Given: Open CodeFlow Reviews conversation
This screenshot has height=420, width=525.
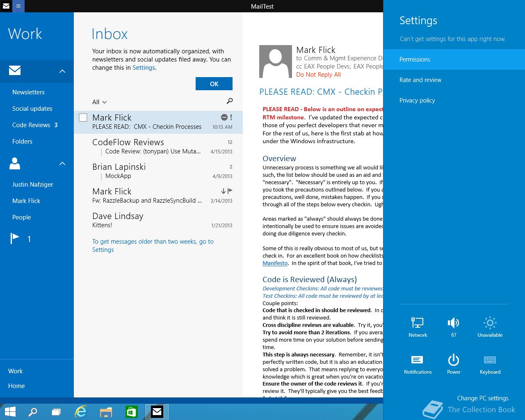Looking at the screenshot, I should 158,146.
